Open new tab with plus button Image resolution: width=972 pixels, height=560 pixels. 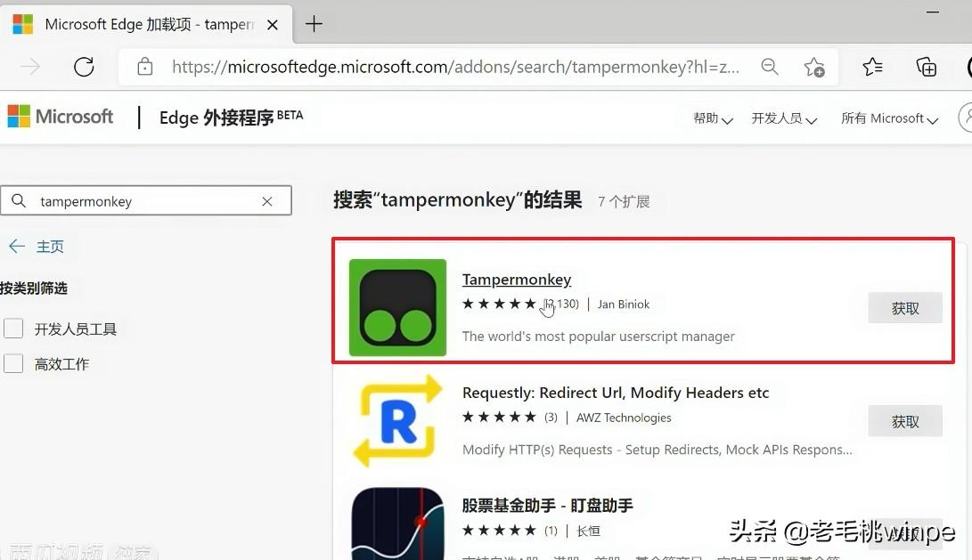[x=314, y=24]
